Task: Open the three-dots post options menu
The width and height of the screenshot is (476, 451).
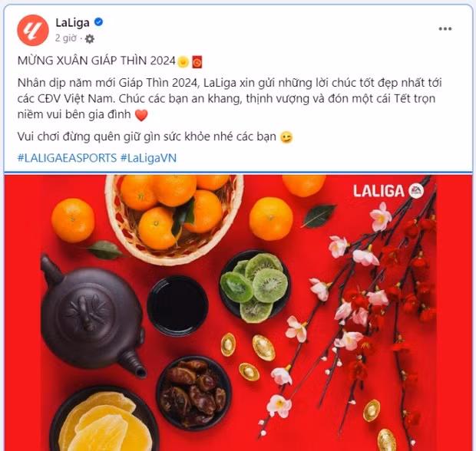Action: click(x=445, y=29)
